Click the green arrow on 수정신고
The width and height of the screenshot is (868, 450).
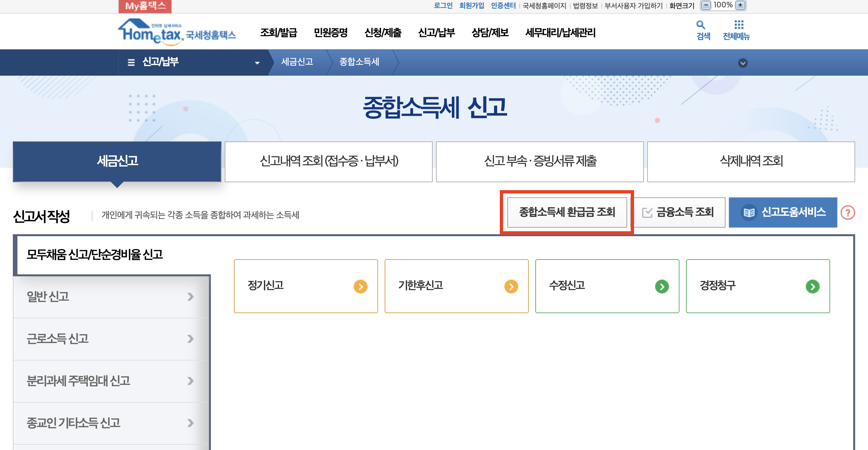coord(662,286)
